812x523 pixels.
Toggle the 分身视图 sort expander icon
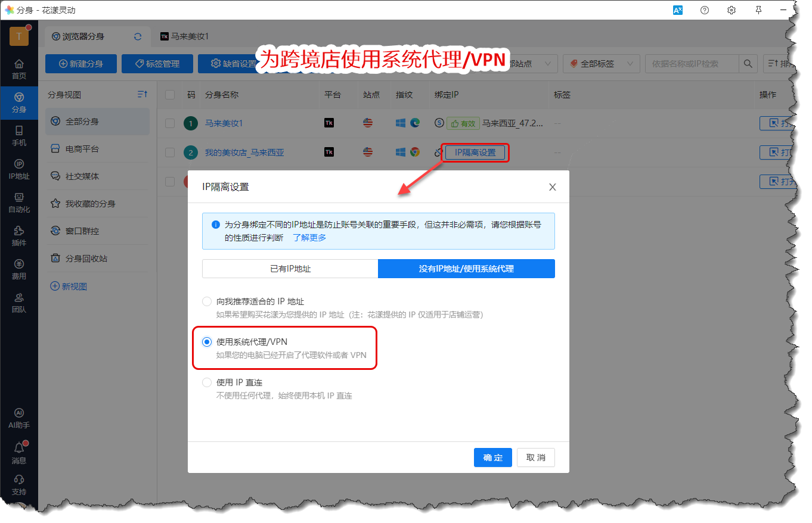point(142,95)
